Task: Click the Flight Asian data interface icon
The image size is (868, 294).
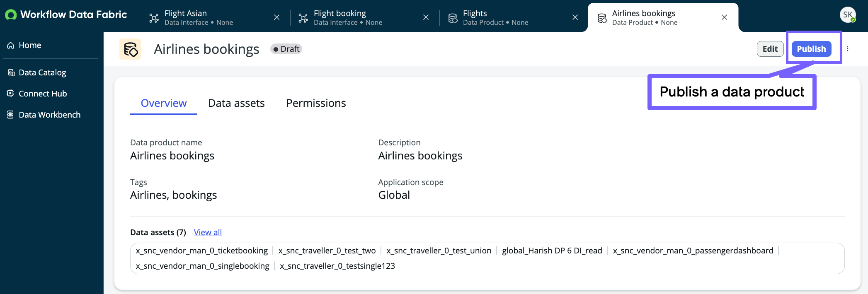Action: click(x=154, y=18)
